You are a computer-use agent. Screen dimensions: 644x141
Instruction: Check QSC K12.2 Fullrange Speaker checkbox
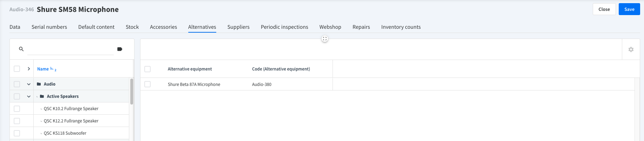pos(17,121)
